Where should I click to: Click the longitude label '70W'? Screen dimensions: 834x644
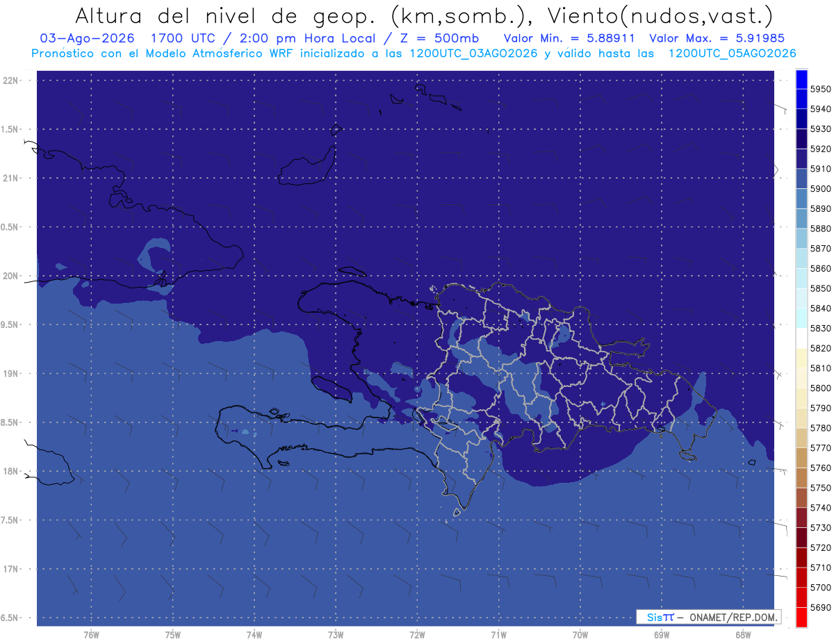580,635
